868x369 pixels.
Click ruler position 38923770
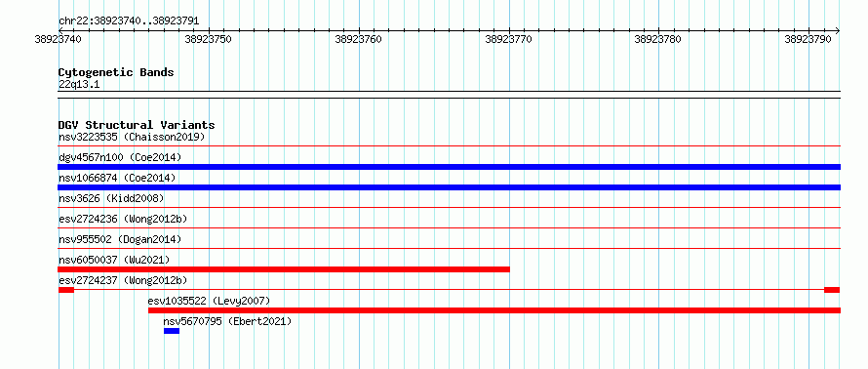click(x=508, y=39)
